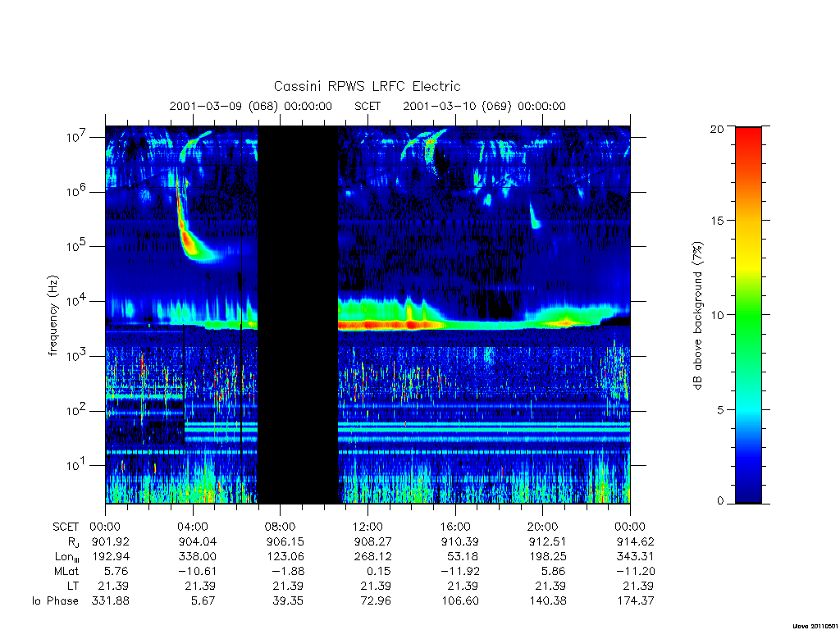Click the 10^1 frequency tick label

(78, 465)
